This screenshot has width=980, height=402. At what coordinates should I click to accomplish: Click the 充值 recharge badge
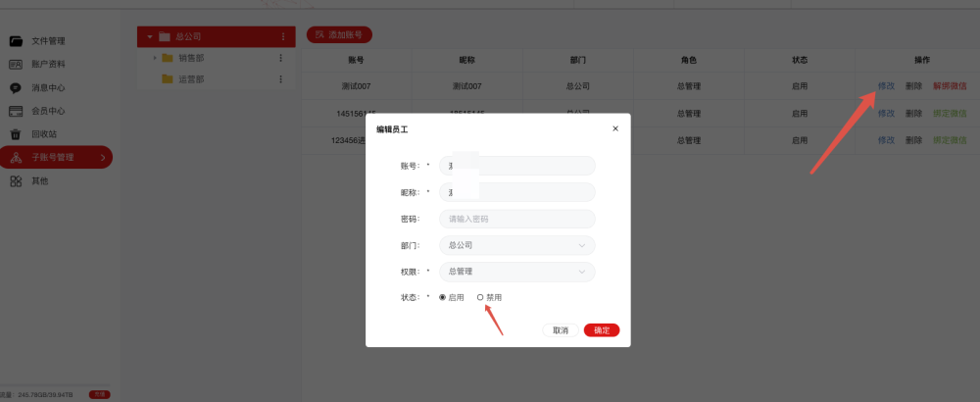point(99,394)
